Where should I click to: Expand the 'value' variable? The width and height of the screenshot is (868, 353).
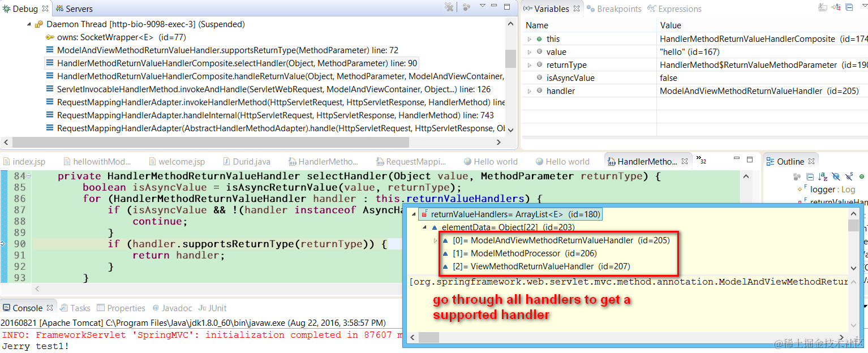coord(529,52)
